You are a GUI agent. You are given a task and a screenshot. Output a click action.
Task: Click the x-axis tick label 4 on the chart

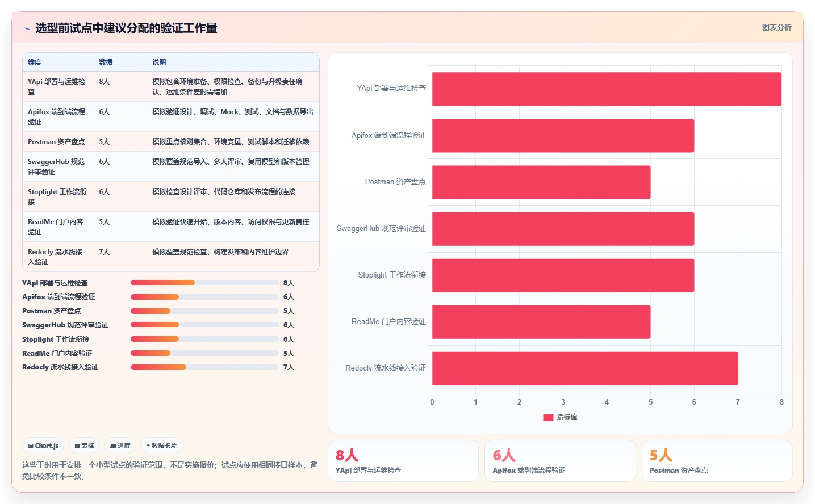[x=607, y=402]
